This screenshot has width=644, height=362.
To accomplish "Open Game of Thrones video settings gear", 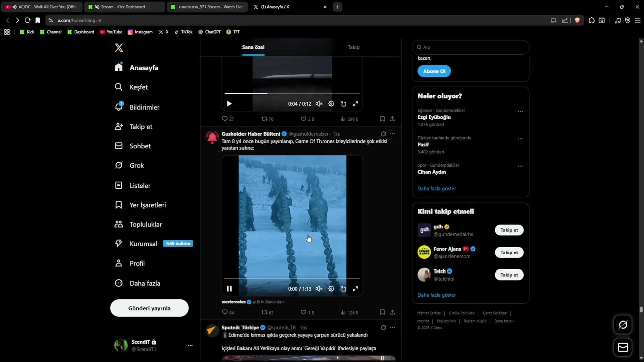I will [331, 289].
